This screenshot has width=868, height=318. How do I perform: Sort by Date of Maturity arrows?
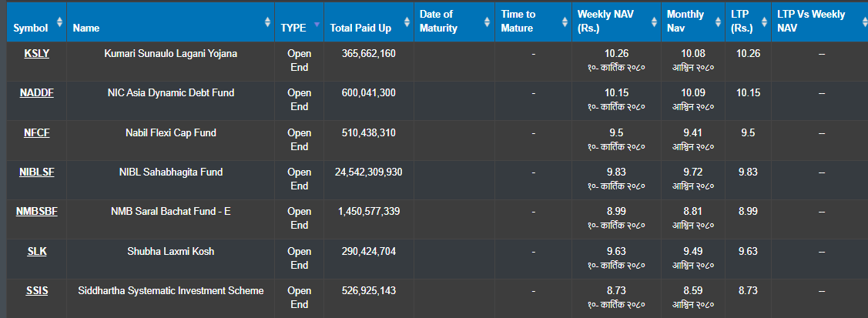[x=487, y=22]
